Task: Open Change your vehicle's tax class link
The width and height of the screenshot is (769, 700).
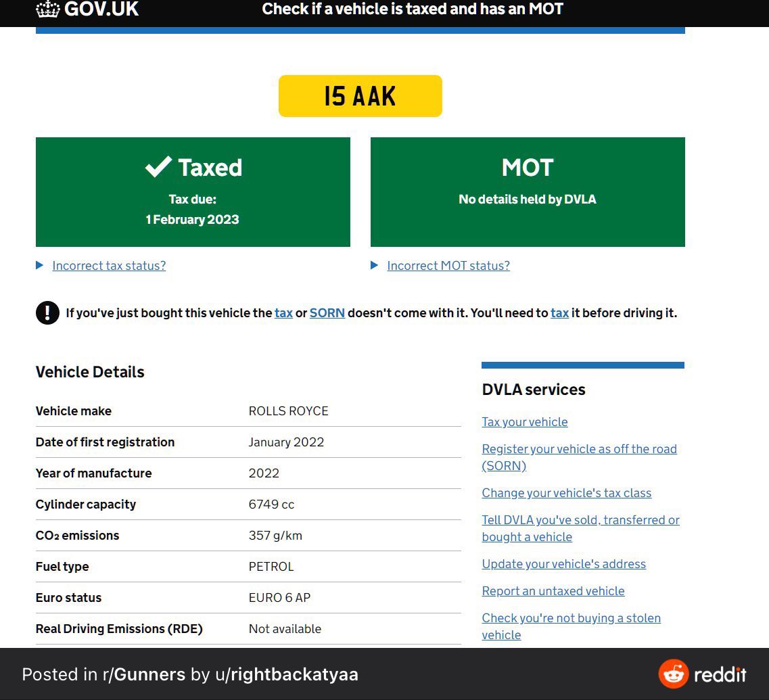Action: point(567,493)
